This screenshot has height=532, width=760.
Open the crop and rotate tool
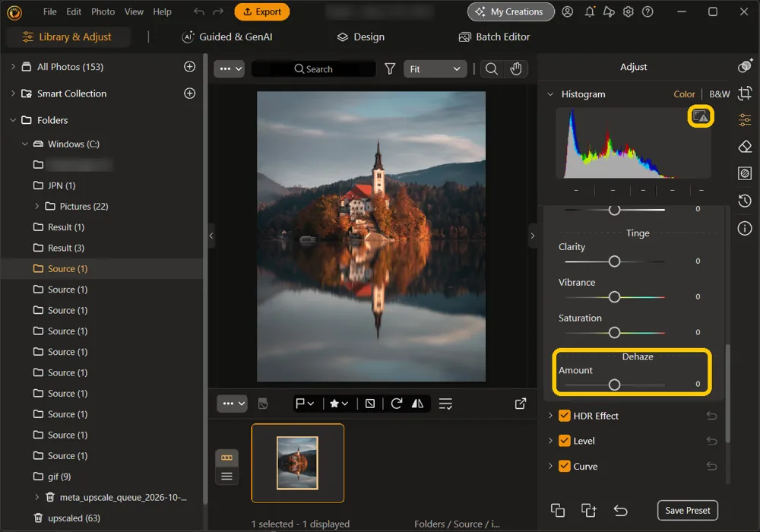click(x=745, y=93)
